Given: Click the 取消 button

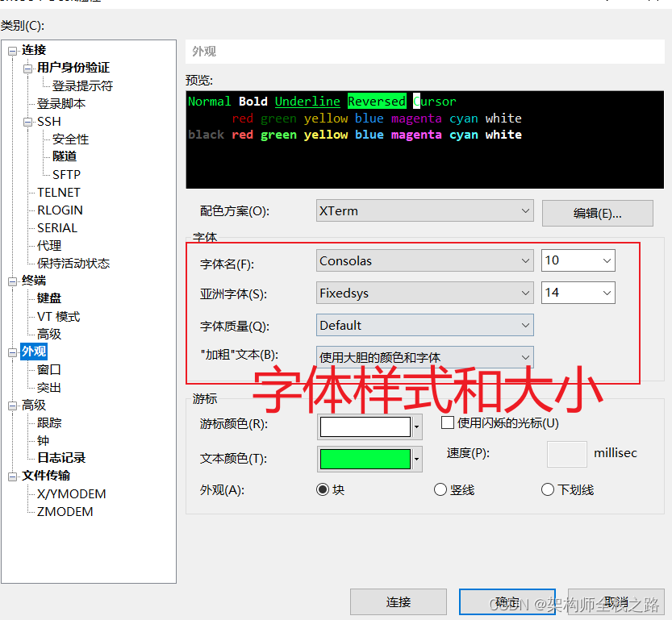Looking at the screenshot, I should point(616,602).
